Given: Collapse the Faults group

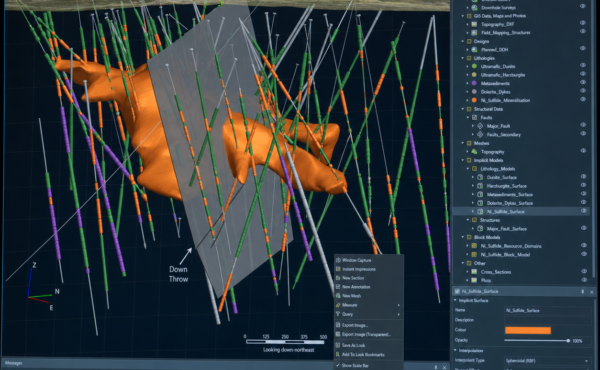Looking at the screenshot, I should click(468, 117).
